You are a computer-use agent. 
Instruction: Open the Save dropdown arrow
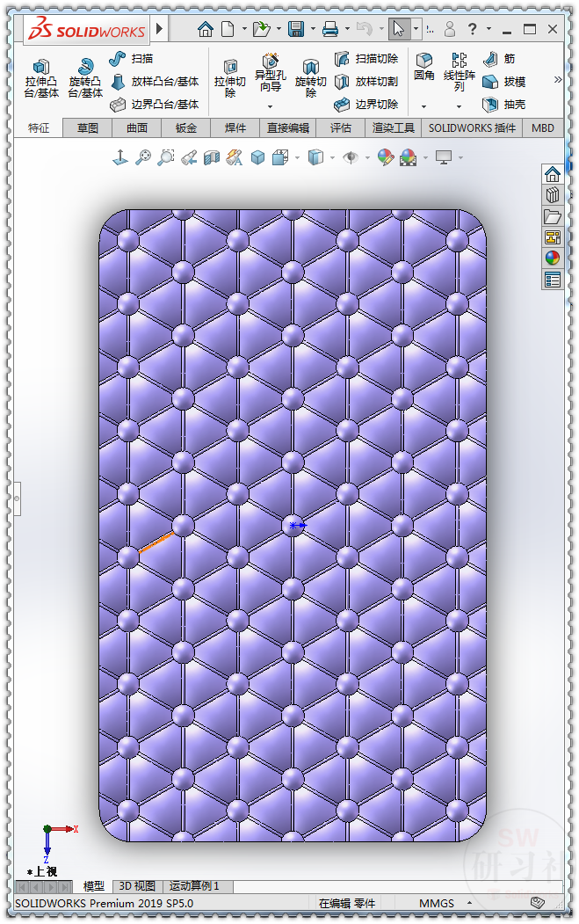click(x=313, y=29)
